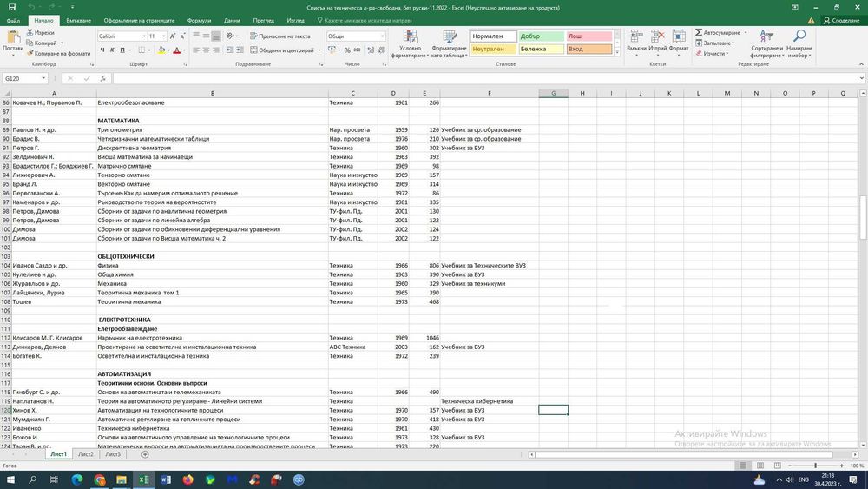
Task: Open Merge and Center dropdown arrow
Action: pyautogui.click(x=319, y=50)
